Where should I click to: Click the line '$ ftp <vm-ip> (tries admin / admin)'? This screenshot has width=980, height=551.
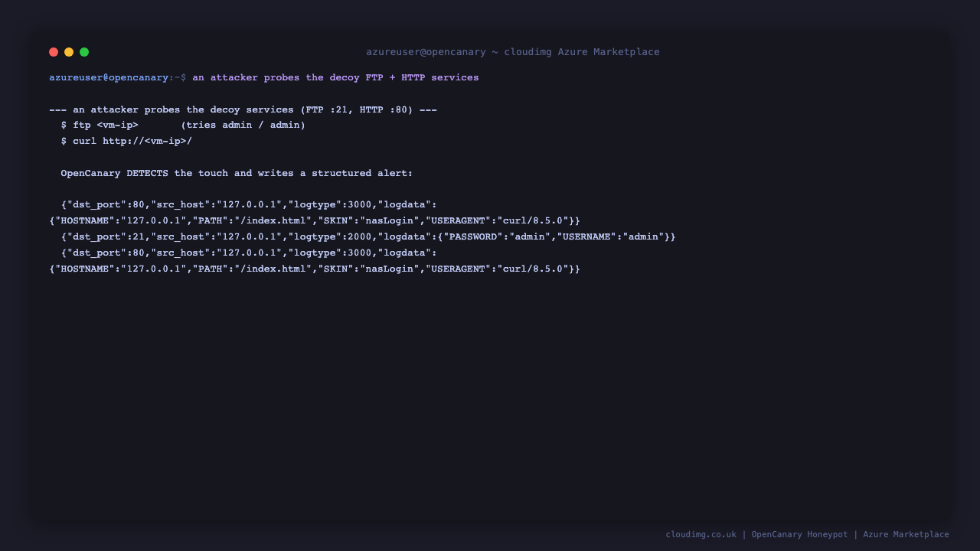[x=183, y=125]
